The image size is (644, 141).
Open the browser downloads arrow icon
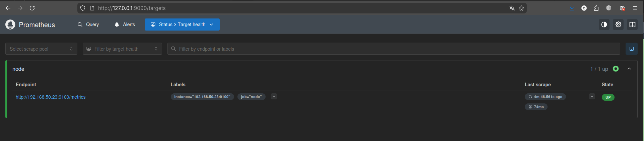tap(572, 8)
